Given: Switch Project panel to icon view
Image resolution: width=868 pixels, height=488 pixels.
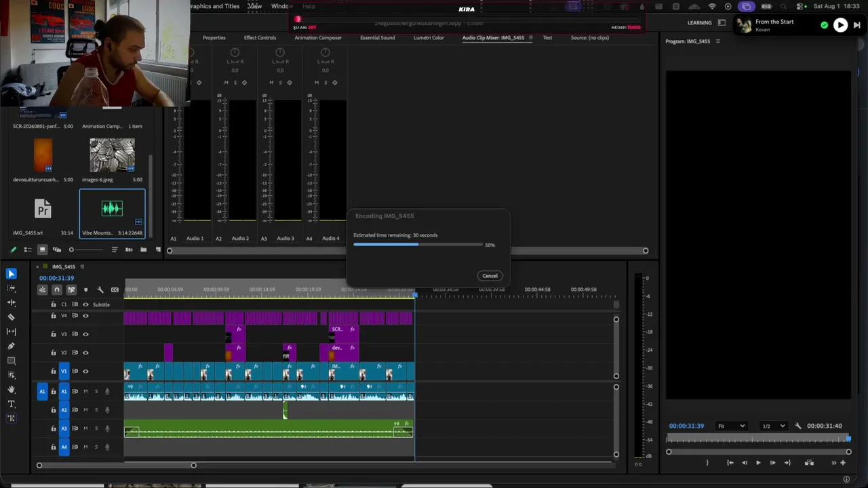Looking at the screenshot, I should coord(42,249).
